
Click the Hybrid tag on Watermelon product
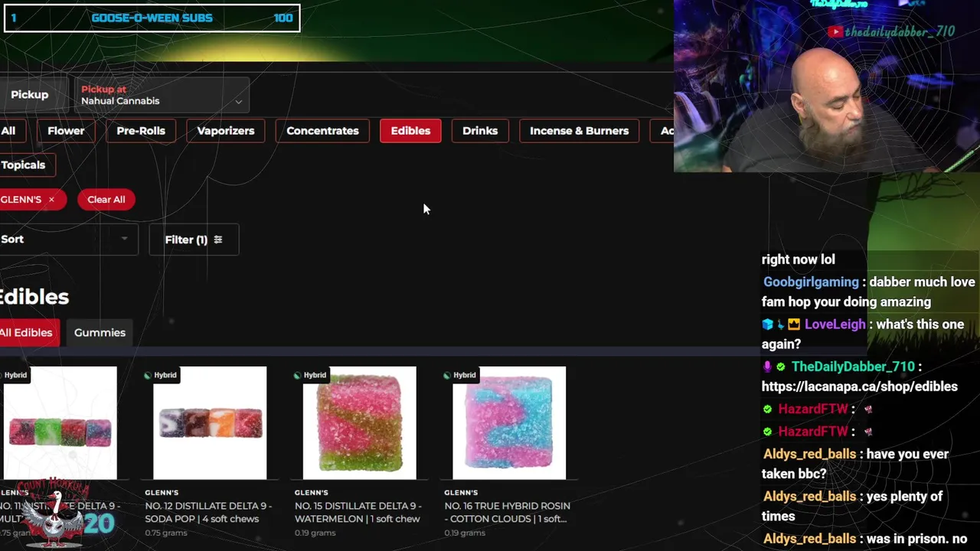(x=310, y=375)
